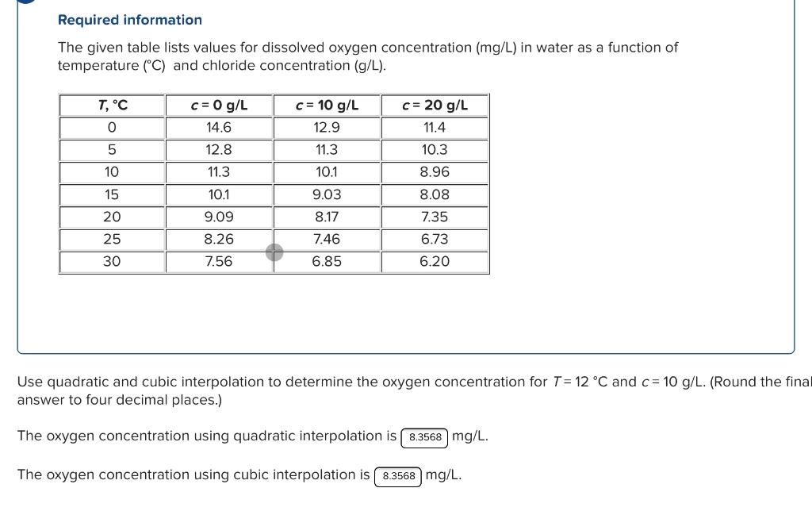Click the table cell containing 6.20
This screenshot has height=511, width=812.
tap(435, 261)
